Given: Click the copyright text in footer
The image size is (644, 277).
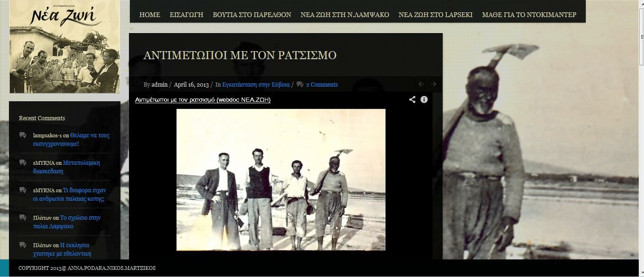Looking at the screenshot, I should (87, 268).
